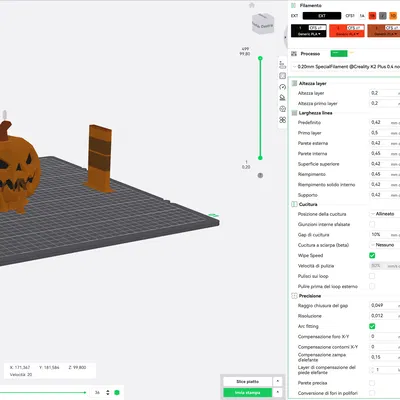
Task: Click the step value spinner arrows
Action: [x=108, y=393]
